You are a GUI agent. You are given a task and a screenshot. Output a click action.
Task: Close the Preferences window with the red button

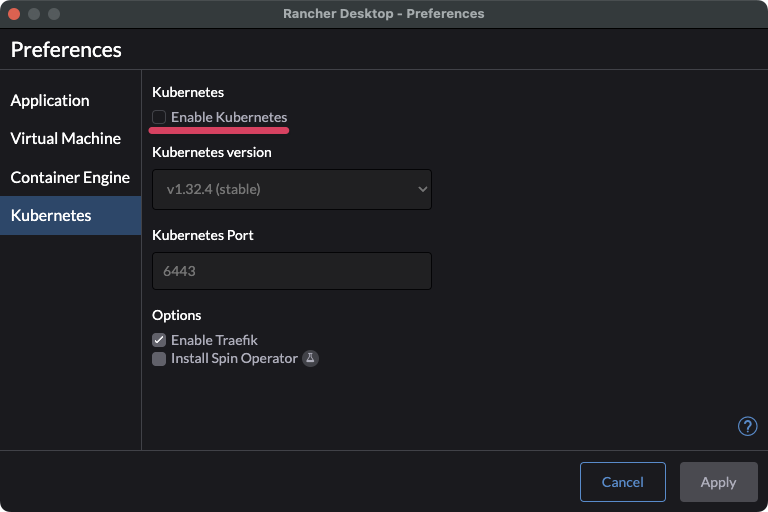[x=14, y=14]
